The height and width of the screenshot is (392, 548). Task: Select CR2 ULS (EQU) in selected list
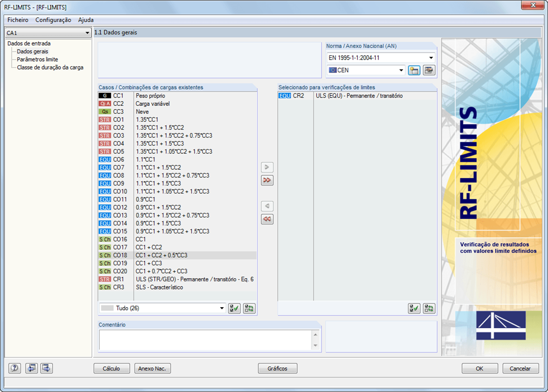tap(357, 96)
